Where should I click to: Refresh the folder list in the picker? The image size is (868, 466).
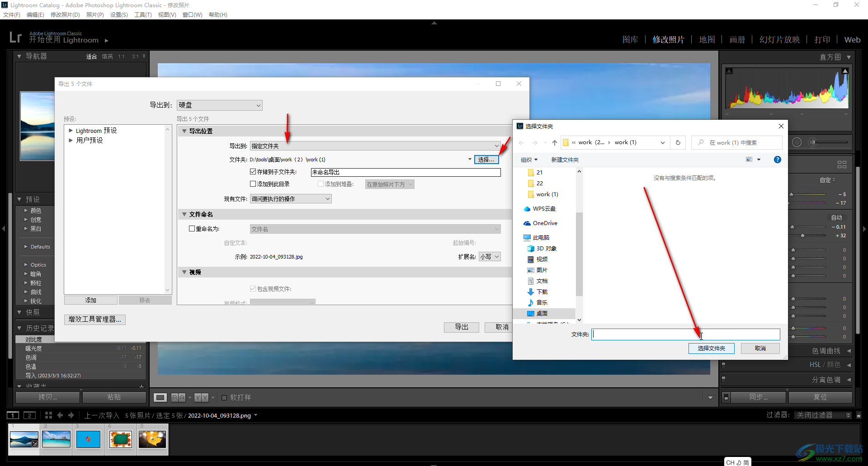pyautogui.click(x=678, y=142)
